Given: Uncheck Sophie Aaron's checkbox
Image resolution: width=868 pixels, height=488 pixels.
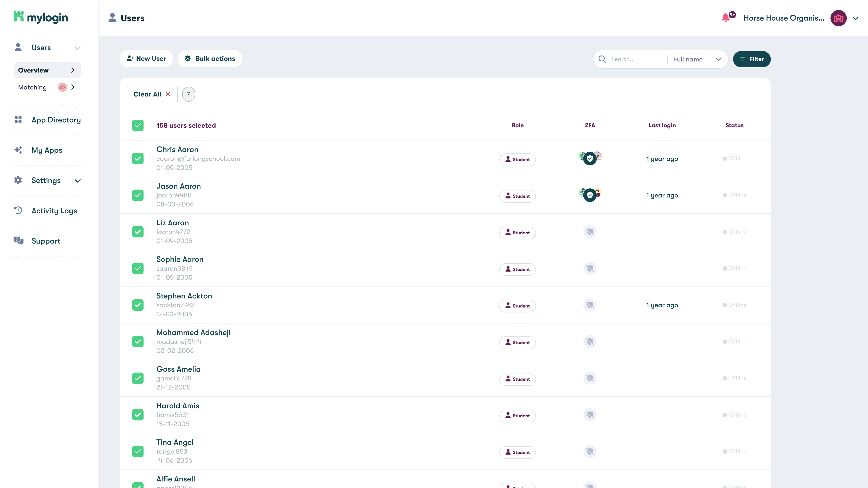Looking at the screenshot, I should (138, 268).
